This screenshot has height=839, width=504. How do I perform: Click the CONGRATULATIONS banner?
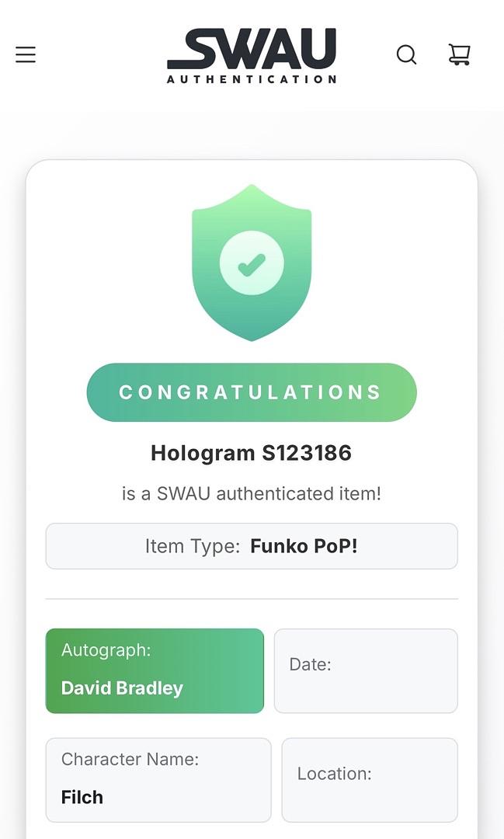[x=252, y=392]
